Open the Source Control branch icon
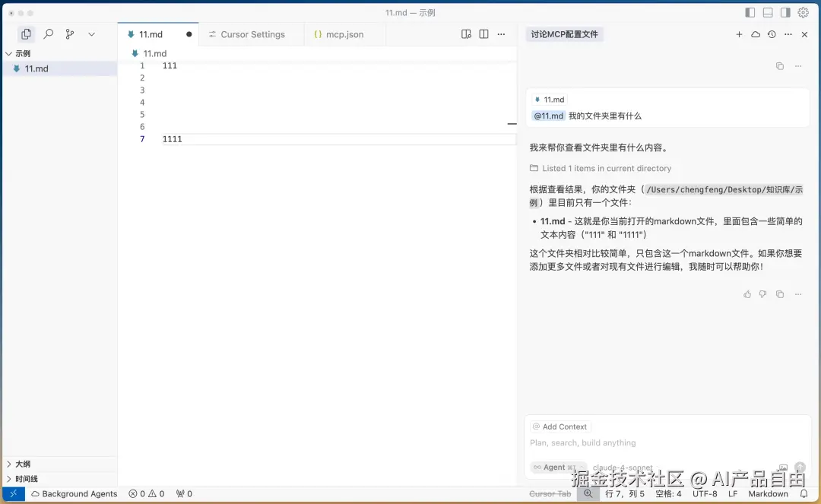Viewport: 821px width, 504px height. point(70,34)
